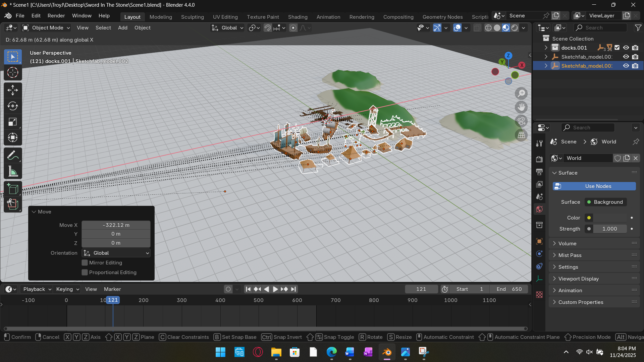644x362 pixels.
Task: Open the Render properties tab
Action: click(539, 159)
